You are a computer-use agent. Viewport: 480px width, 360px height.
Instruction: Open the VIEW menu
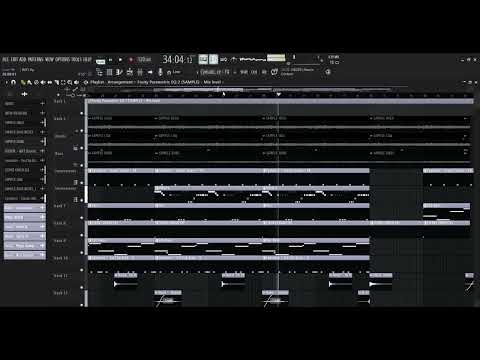point(49,60)
